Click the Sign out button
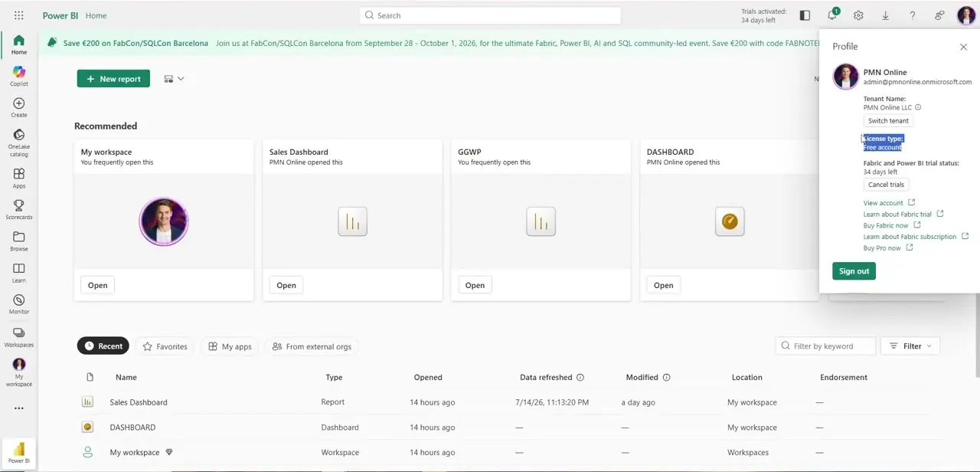This screenshot has width=980, height=472. 854,271
